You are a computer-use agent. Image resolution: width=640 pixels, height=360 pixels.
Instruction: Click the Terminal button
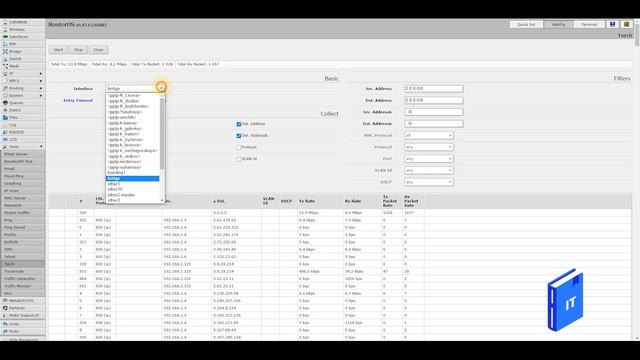click(x=589, y=24)
